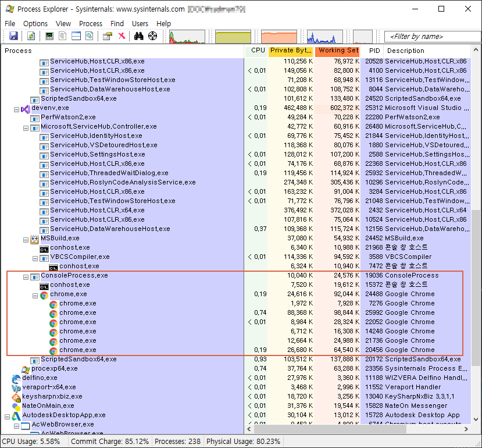
Task: Select the devenv.exe Visual Studio icon
Action: click(x=26, y=109)
